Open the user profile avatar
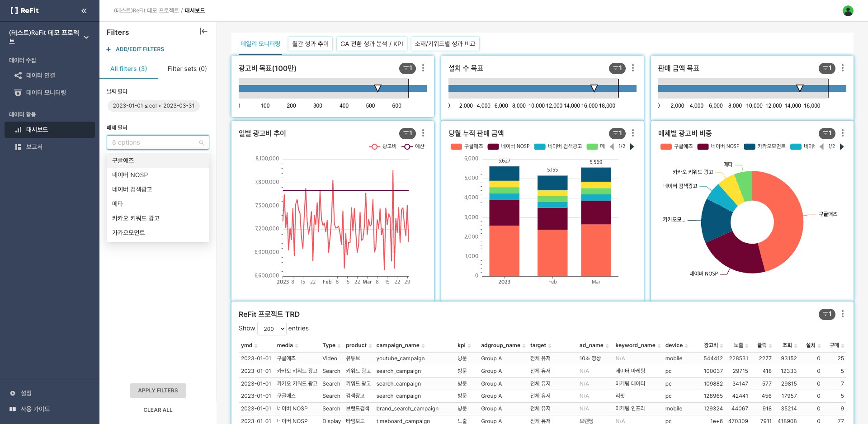 point(848,11)
